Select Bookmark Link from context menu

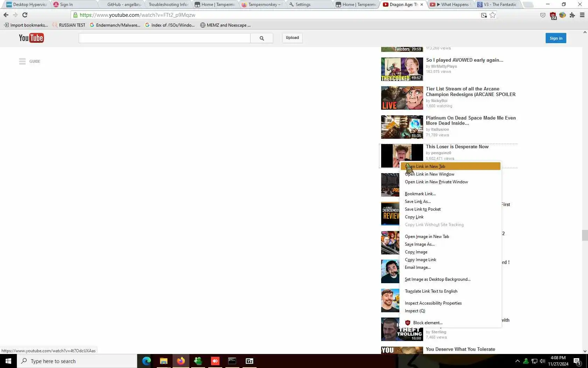[450, 194]
